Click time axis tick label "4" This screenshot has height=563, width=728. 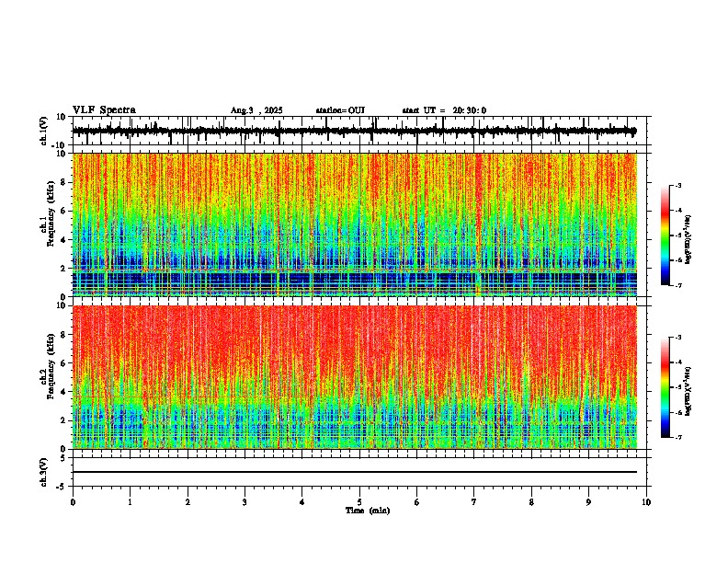pyautogui.click(x=302, y=502)
